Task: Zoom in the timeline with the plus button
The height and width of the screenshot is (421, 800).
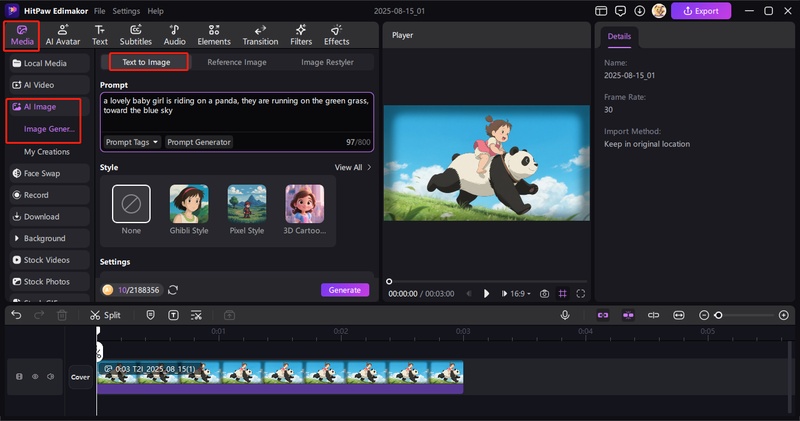Action: pyautogui.click(x=784, y=315)
